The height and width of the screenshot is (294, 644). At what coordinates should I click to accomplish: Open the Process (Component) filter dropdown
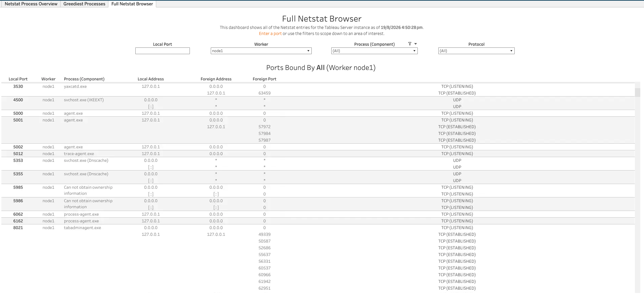374,51
